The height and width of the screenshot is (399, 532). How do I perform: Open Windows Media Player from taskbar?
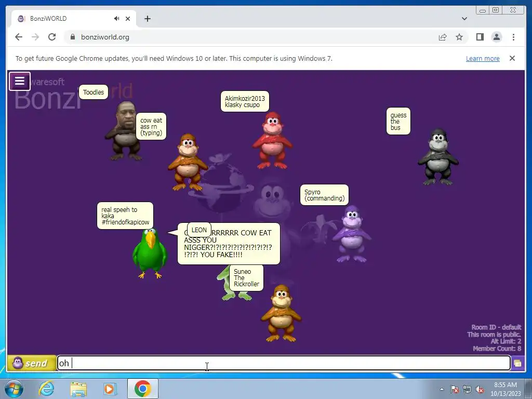coord(110,389)
